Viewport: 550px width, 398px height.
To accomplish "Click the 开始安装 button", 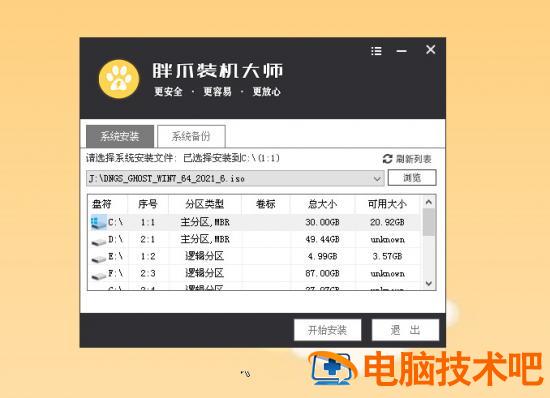I will click(x=328, y=330).
